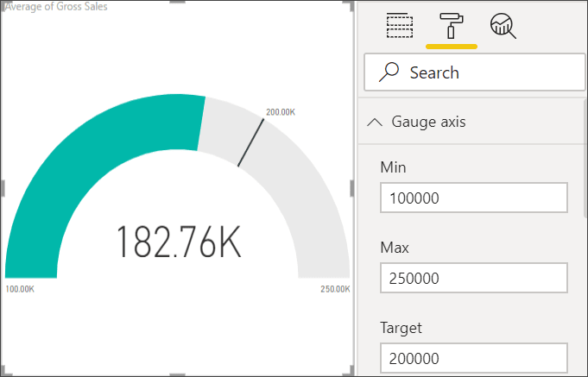Screen dimensions: 588x377
Task: Collapse the Gauge axis section
Action: coord(375,123)
